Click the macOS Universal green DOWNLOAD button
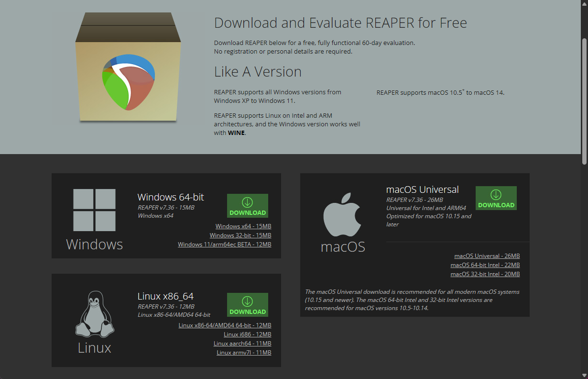 click(x=496, y=198)
